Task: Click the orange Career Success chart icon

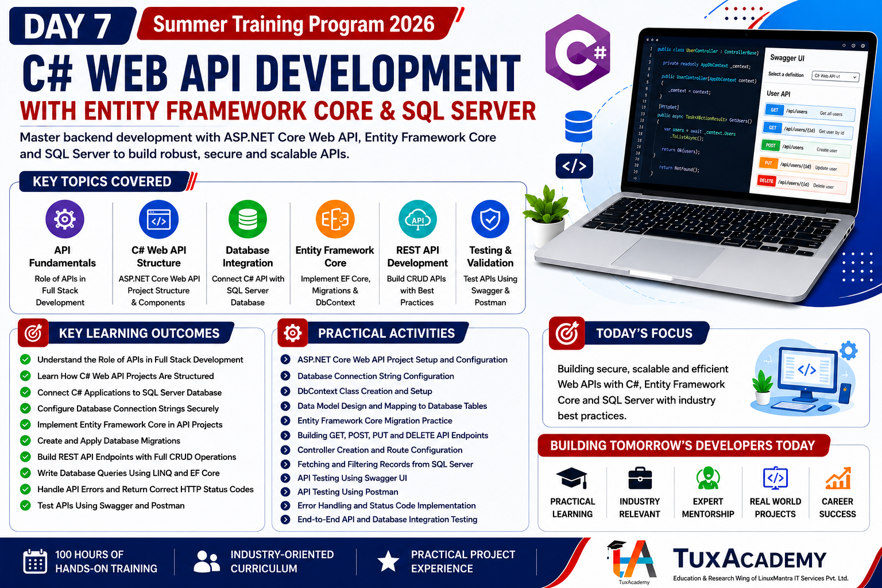Action: coord(838,478)
